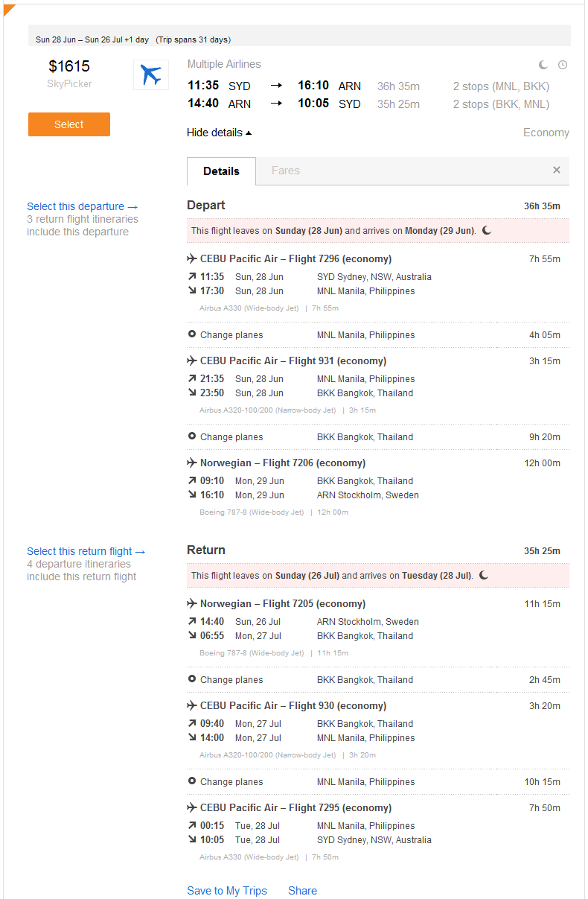The height and width of the screenshot is (899, 588).
Task: Click plane icon beside Norwegian Flight 7206
Action: point(192,463)
